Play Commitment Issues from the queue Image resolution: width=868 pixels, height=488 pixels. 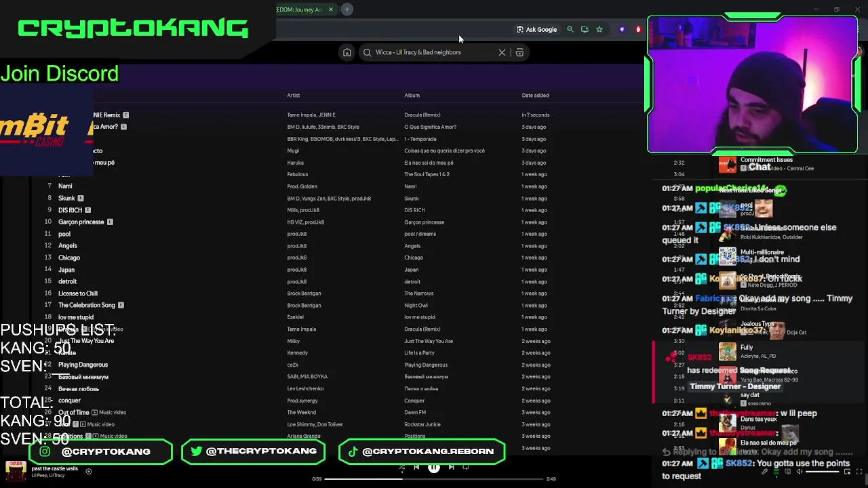click(766, 160)
